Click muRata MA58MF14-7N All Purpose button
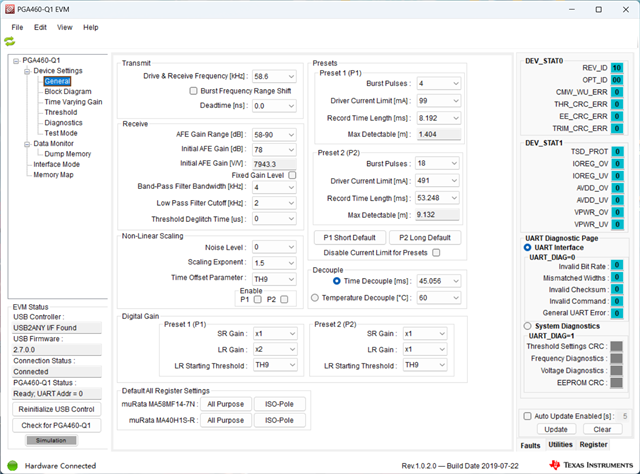 coord(226,404)
